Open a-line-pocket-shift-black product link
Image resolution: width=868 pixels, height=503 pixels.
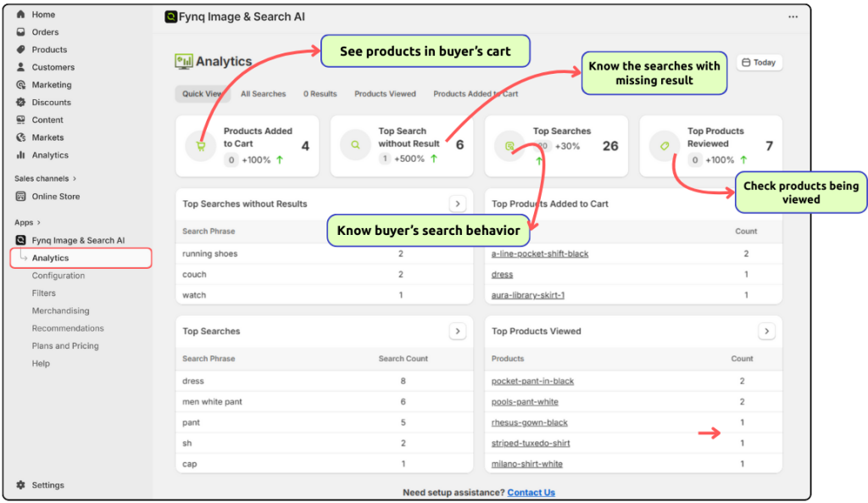pyautogui.click(x=540, y=254)
